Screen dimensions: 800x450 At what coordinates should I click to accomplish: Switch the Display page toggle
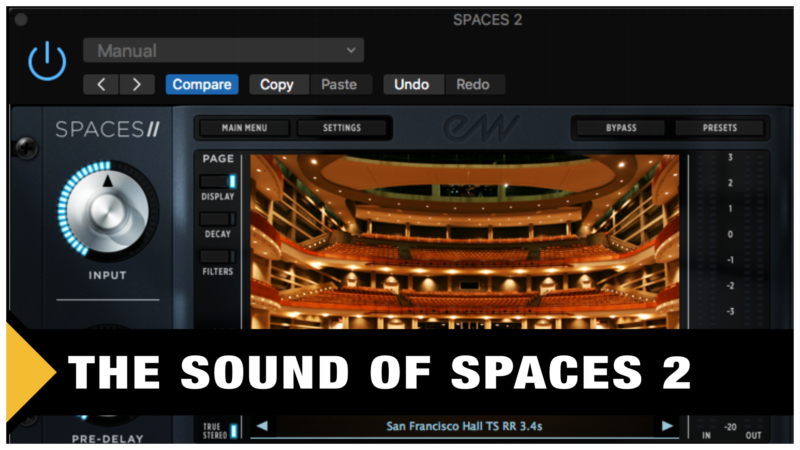(218, 181)
